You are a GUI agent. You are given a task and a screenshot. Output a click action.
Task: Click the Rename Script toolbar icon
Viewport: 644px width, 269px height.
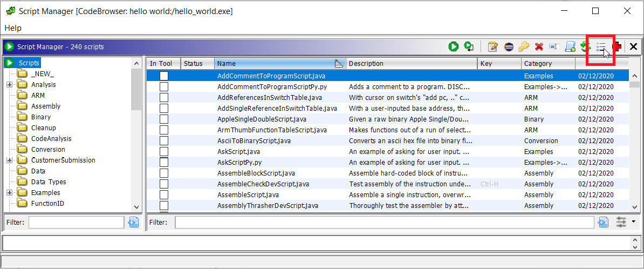click(x=554, y=46)
